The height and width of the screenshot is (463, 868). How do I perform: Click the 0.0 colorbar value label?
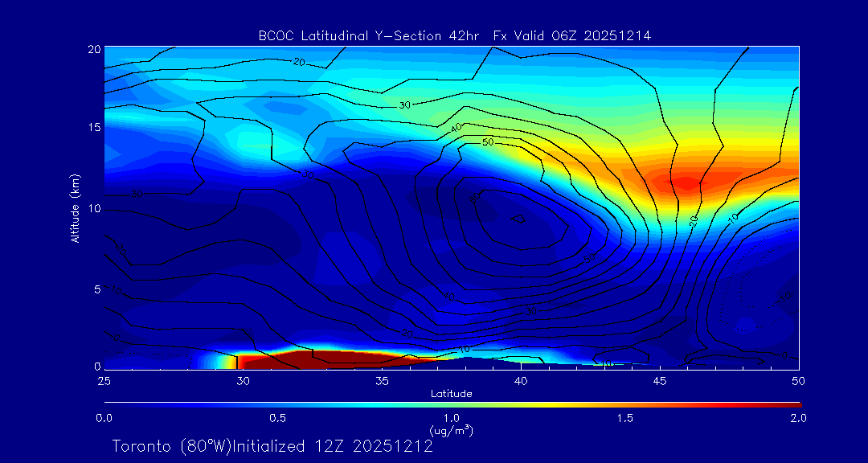(104, 418)
